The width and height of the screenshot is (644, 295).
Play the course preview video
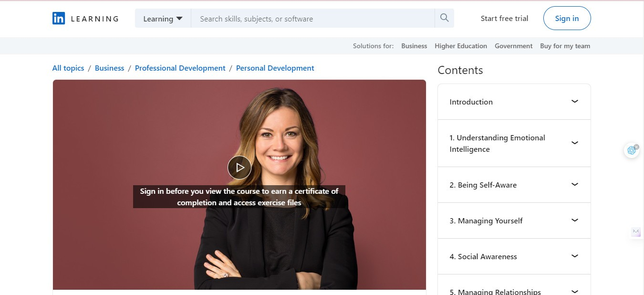[x=239, y=168]
